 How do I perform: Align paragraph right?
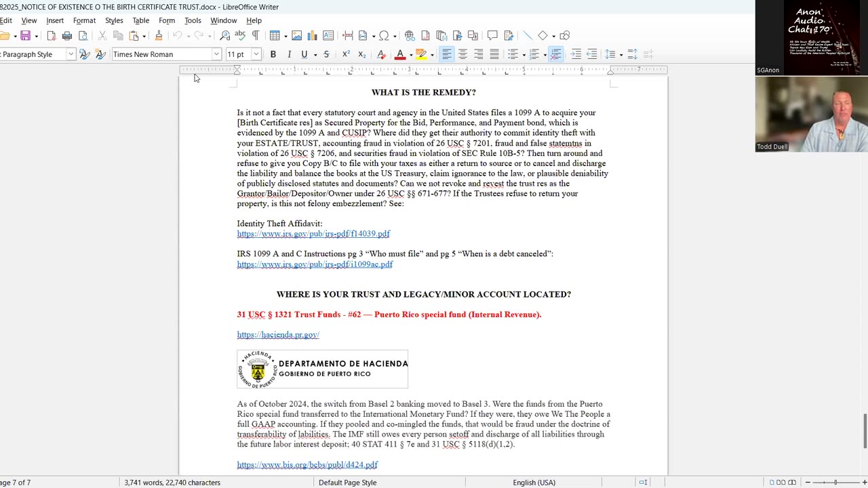pos(478,54)
